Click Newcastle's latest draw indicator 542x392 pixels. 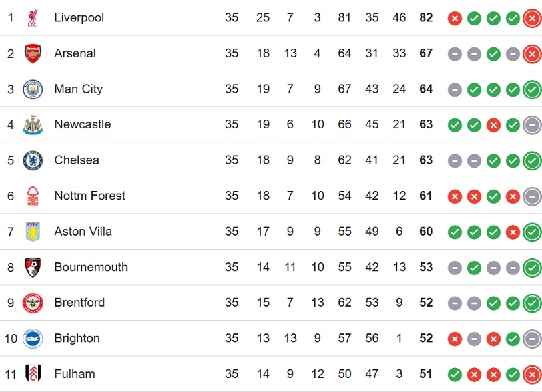(x=532, y=125)
